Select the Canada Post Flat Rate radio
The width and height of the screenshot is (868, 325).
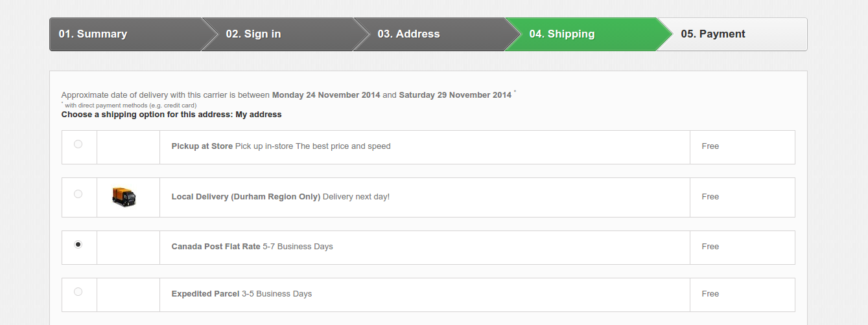click(x=78, y=244)
